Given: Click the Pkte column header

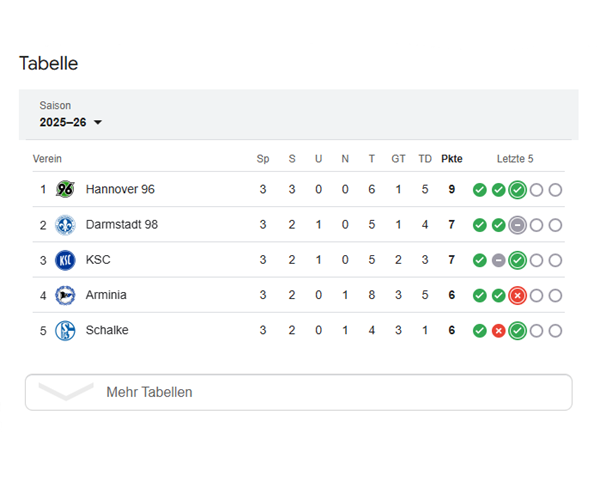Looking at the screenshot, I should [x=452, y=159].
